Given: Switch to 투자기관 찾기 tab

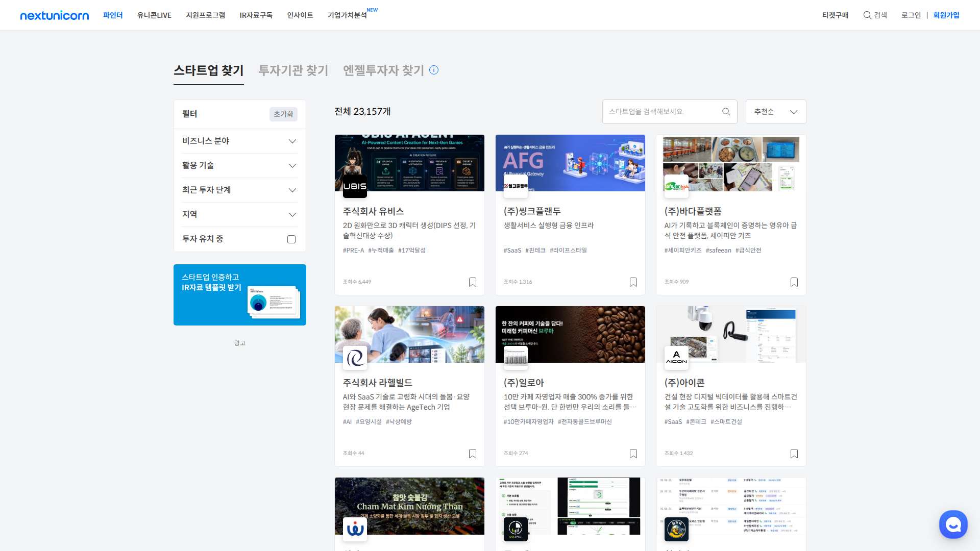Looking at the screenshot, I should click(x=293, y=70).
